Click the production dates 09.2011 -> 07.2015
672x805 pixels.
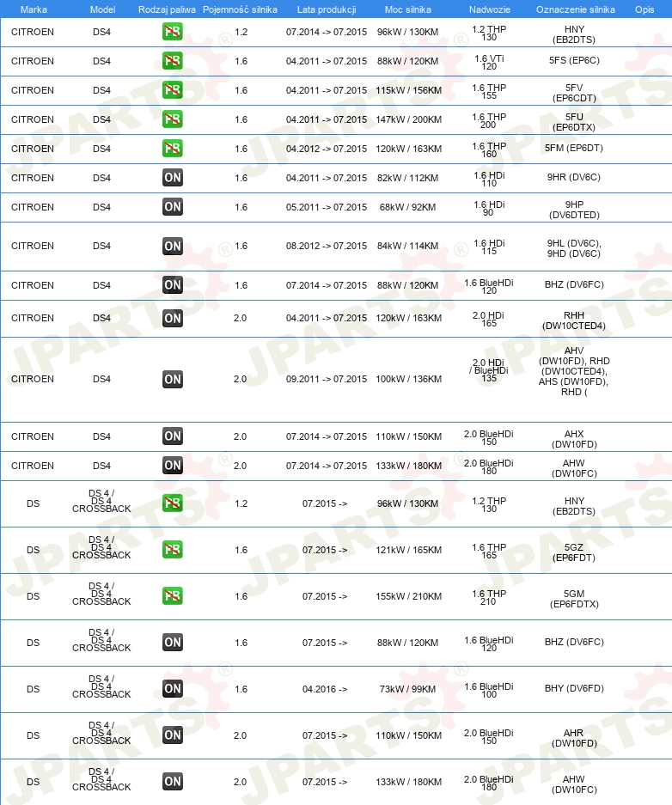(327, 380)
